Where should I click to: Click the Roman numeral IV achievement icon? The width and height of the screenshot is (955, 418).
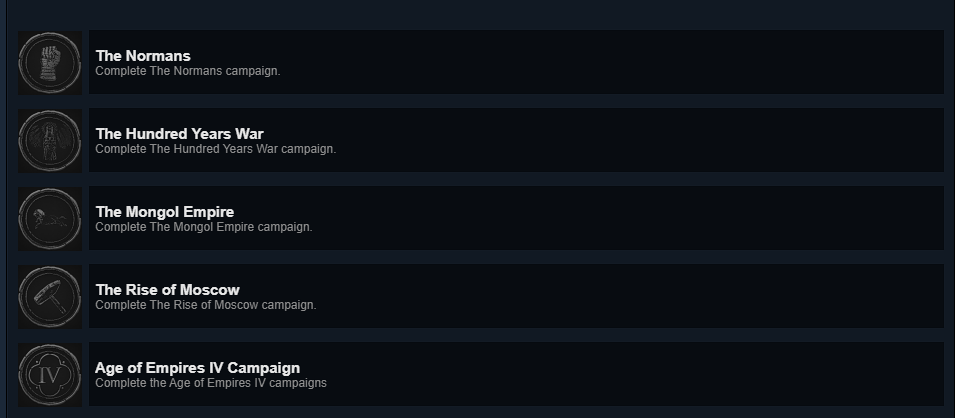49,375
